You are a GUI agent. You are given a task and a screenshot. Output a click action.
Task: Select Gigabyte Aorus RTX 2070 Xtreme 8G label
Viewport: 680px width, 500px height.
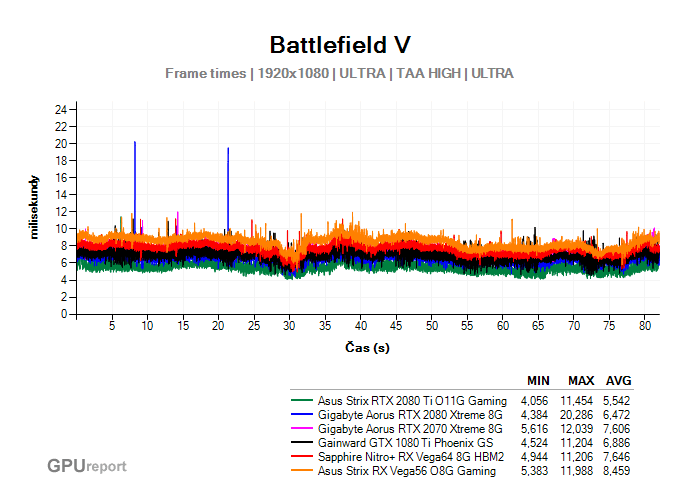[410, 428]
